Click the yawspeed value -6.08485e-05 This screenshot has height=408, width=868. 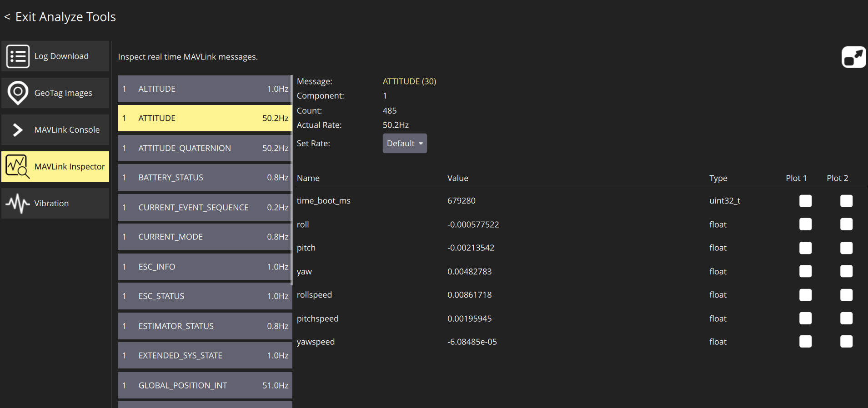tap(472, 342)
